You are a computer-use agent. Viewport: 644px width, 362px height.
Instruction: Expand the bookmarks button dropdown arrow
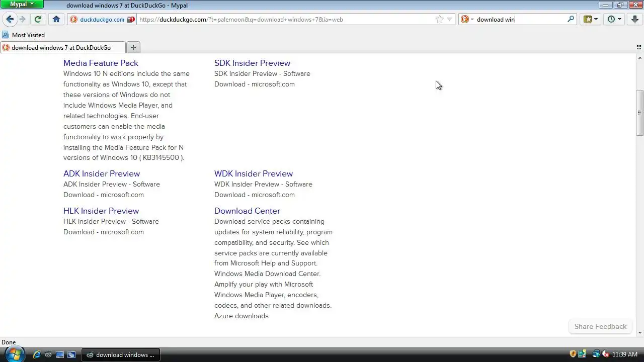point(596,19)
